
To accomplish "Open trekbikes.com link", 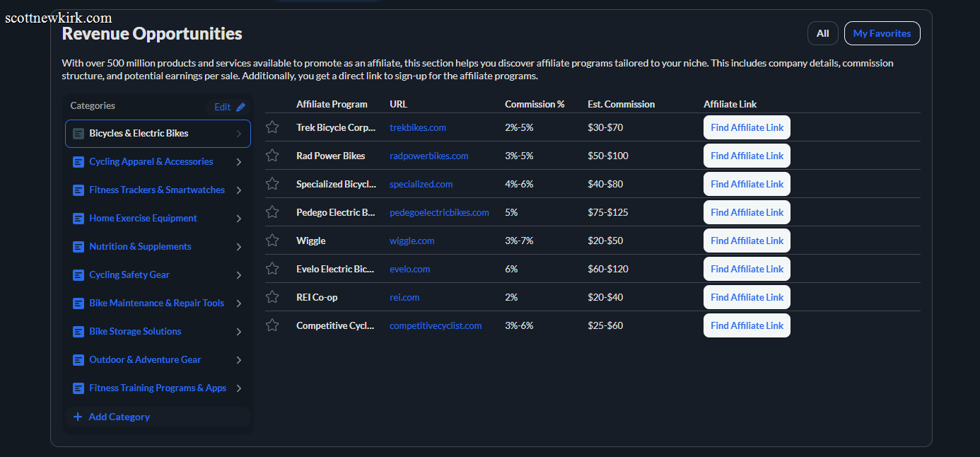I will (418, 127).
